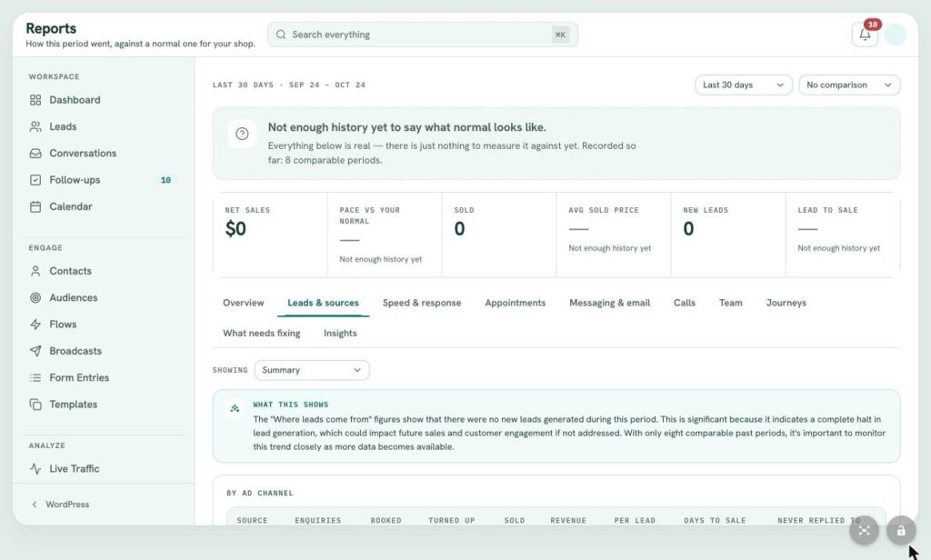Image resolution: width=931 pixels, height=560 pixels.
Task: Click the Leads people icon
Action: [x=35, y=126]
